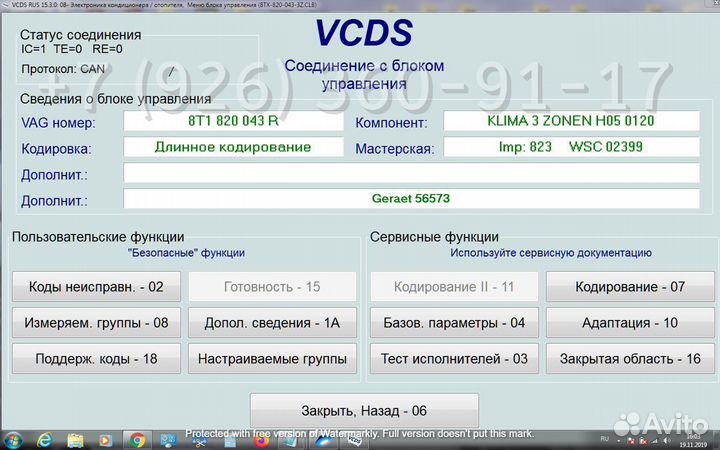
Task: Click the greyed-out Готовность - 15 button
Action: (272, 287)
